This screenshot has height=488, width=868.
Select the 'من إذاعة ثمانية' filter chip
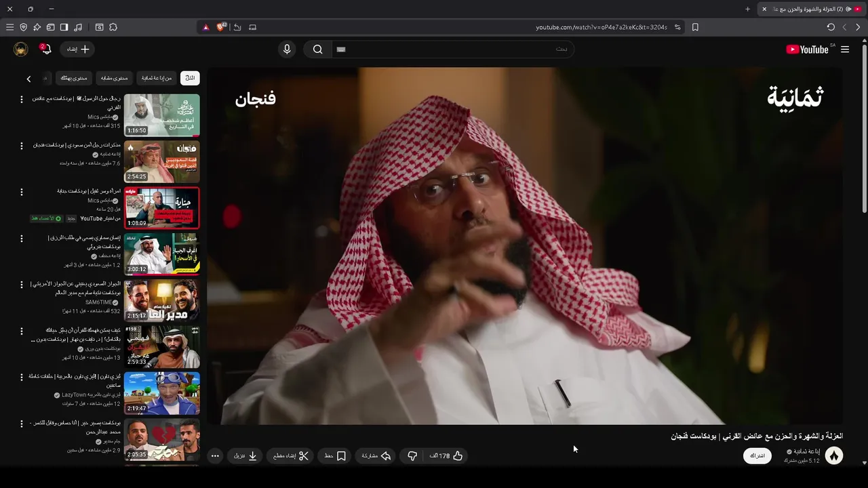[157, 78]
